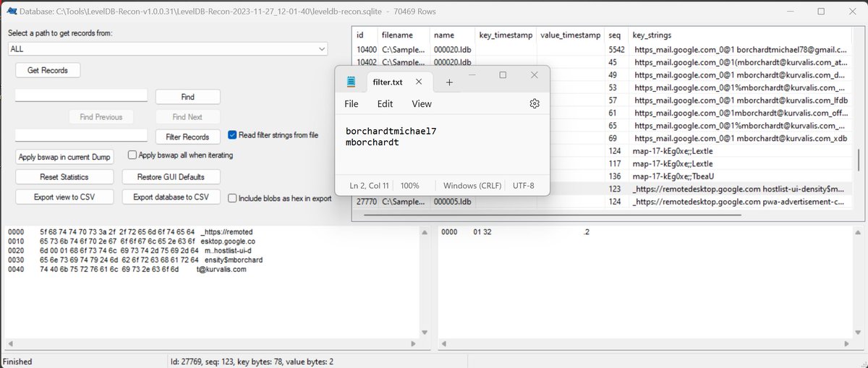
Task: Click the LevelDB Recon app icon in title bar
Action: 10,11
